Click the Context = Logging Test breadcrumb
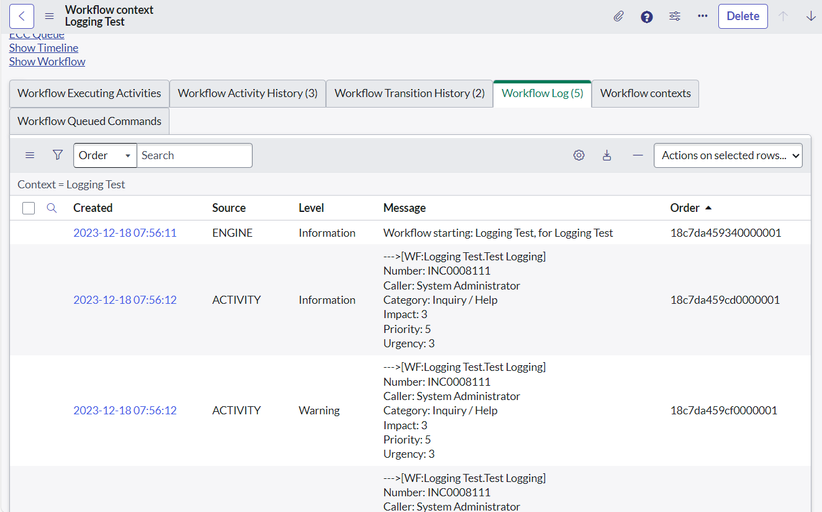Viewport: 822px width, 512px height. [x=71, y=184]
